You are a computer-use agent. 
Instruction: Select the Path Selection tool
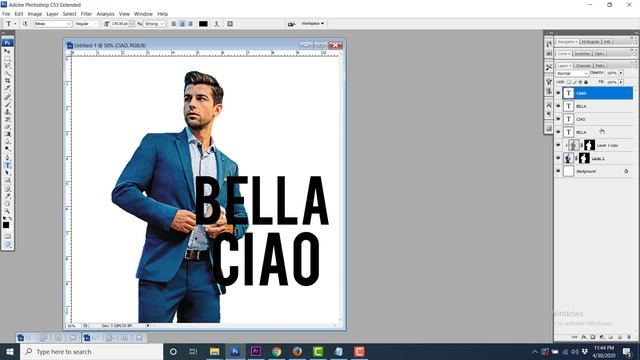(x=7, y=173)
